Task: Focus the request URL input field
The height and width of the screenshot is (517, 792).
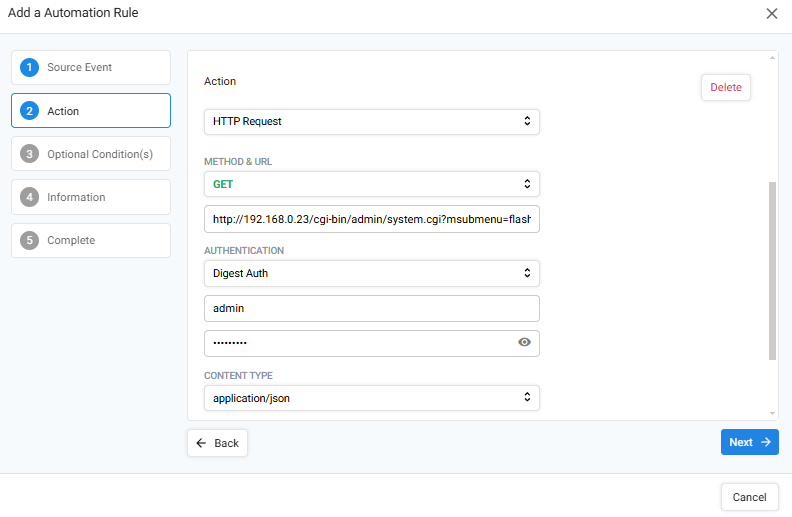Action: (x=372, y=219)
